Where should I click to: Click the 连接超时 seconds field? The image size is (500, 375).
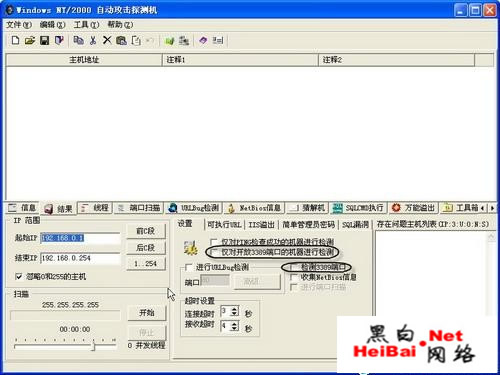226,311
